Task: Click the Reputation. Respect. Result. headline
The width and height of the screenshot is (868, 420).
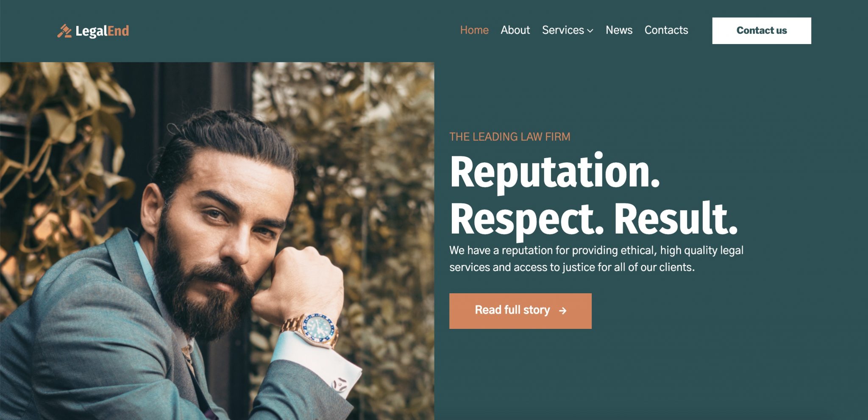Action: tap(593, 195)
